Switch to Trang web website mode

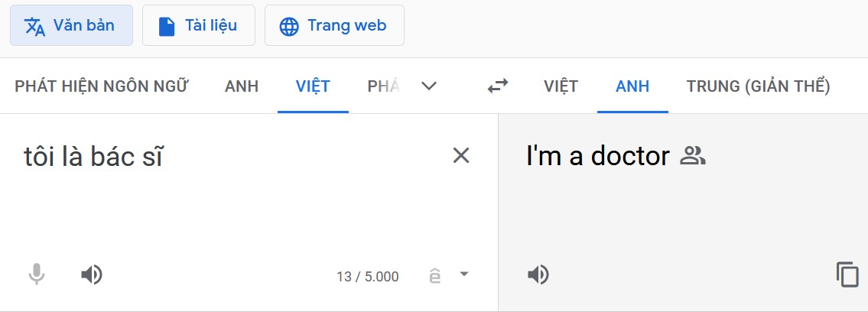click(334, 25)
